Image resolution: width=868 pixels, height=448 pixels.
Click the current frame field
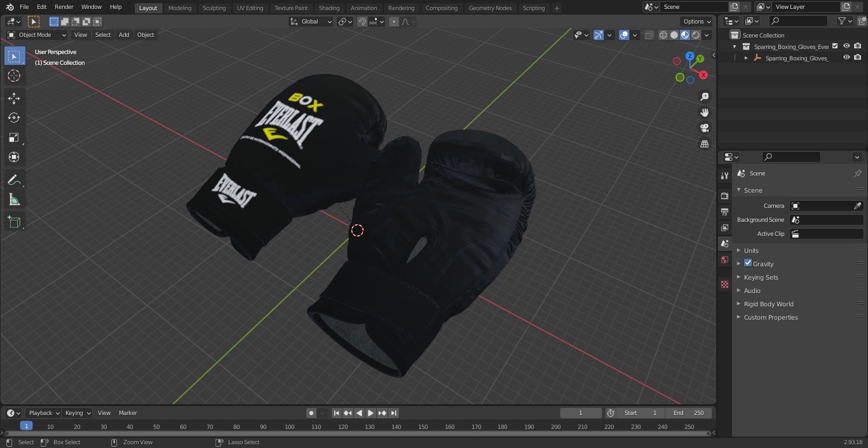(x=581, y=413)
